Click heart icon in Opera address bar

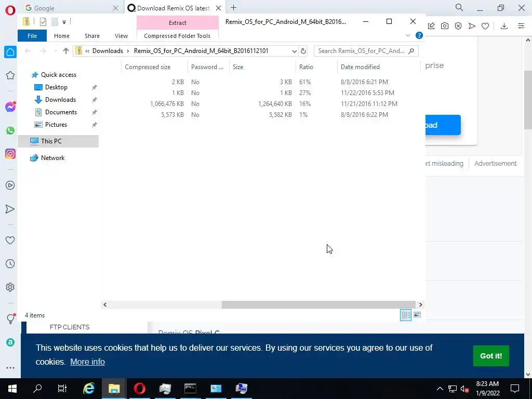485,26
